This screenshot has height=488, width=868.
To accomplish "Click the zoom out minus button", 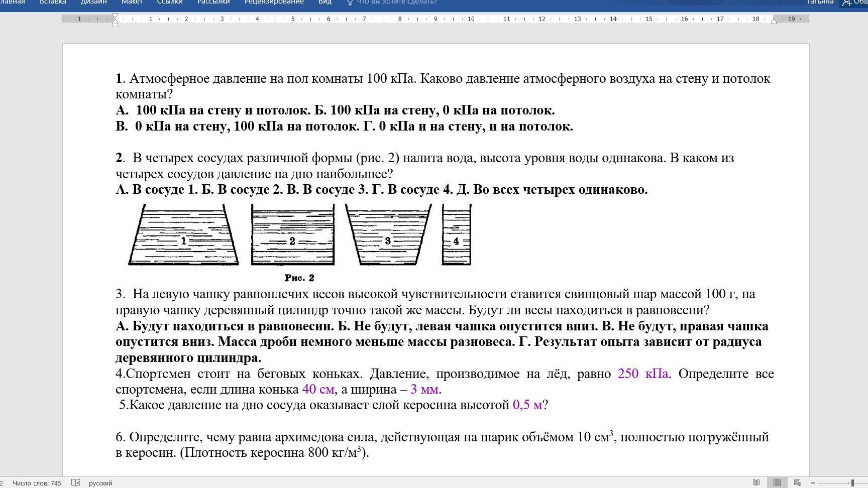I will (813, 482).
